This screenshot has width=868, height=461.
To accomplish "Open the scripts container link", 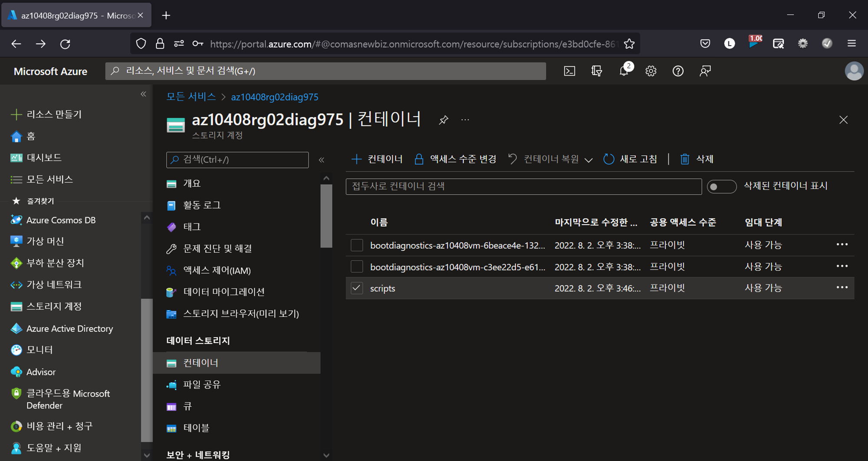I will (x=382, y=288).
